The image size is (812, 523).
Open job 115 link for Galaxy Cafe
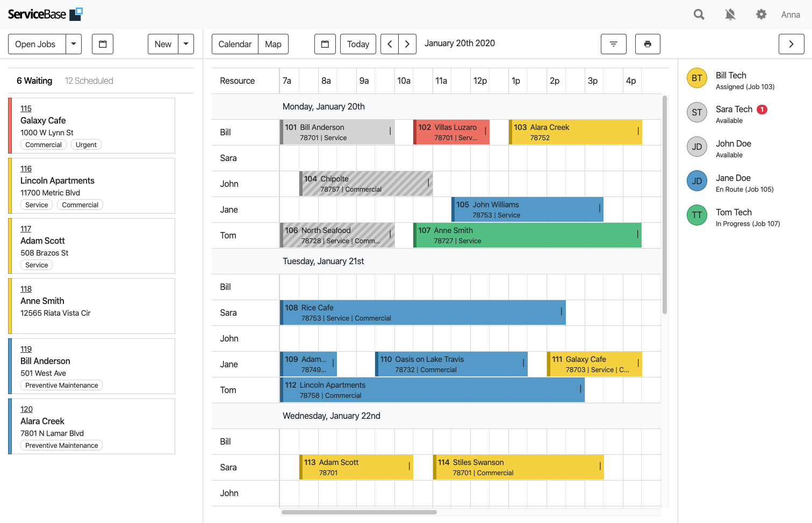coord(26,108)
